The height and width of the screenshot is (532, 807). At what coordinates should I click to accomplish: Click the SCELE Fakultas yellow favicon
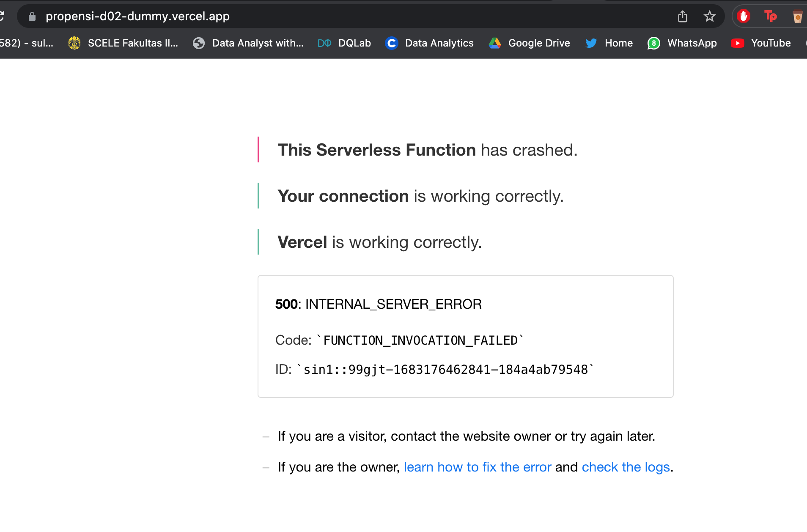click(74, 43)
